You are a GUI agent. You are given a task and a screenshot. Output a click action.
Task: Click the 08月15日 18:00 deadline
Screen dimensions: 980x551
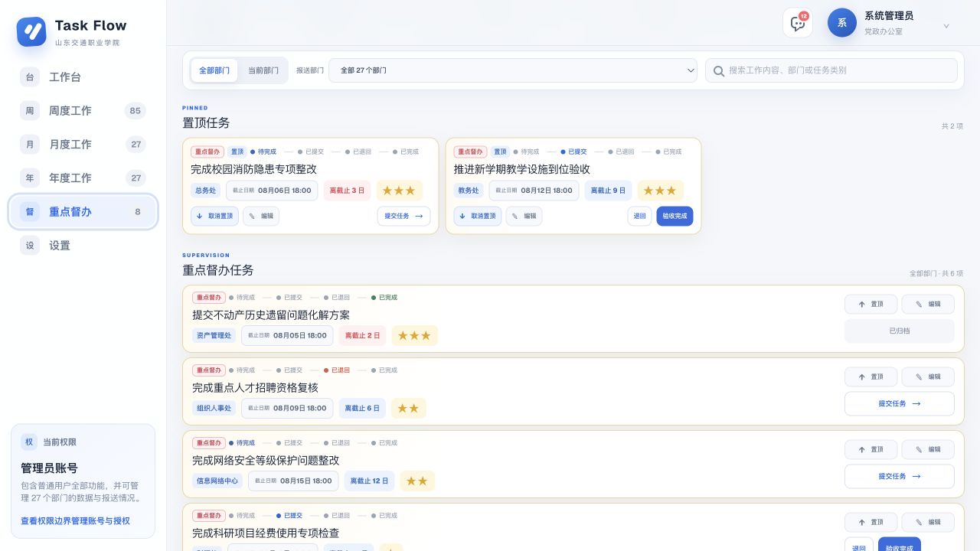point(293,481)
